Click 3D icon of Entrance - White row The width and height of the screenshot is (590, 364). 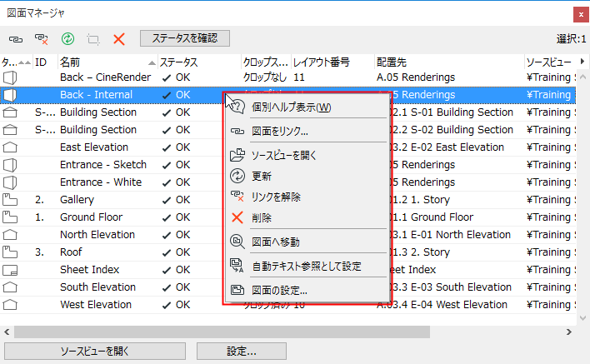(x=10, y=182)
